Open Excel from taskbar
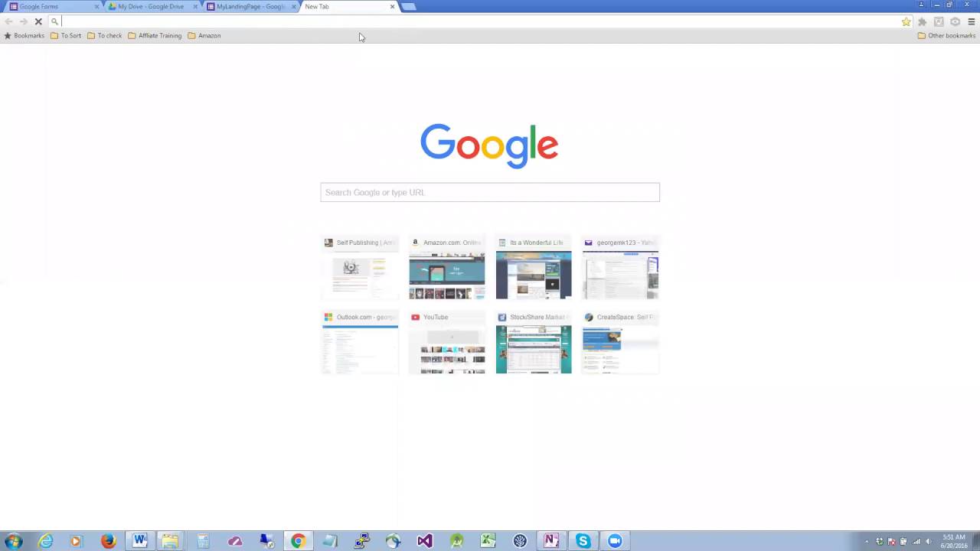980x551 pixels. [488, 541]
